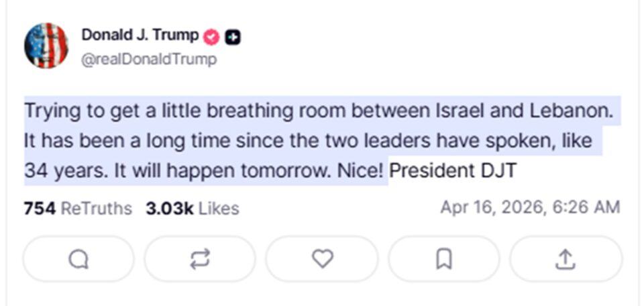644x306 pixels.
Task: Like the post with the heart icon
Action: (323, 259)
